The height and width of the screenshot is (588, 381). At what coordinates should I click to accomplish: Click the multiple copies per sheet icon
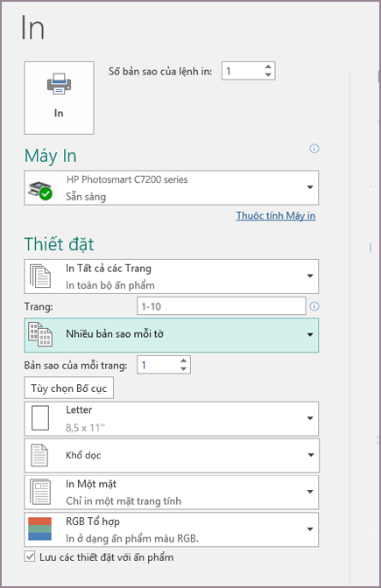tap(40, 334)
